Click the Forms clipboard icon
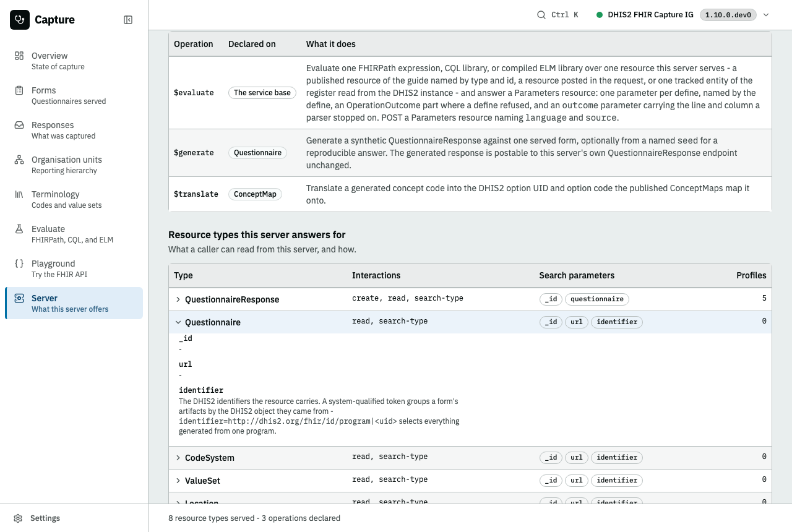 (x=19, y=90)
